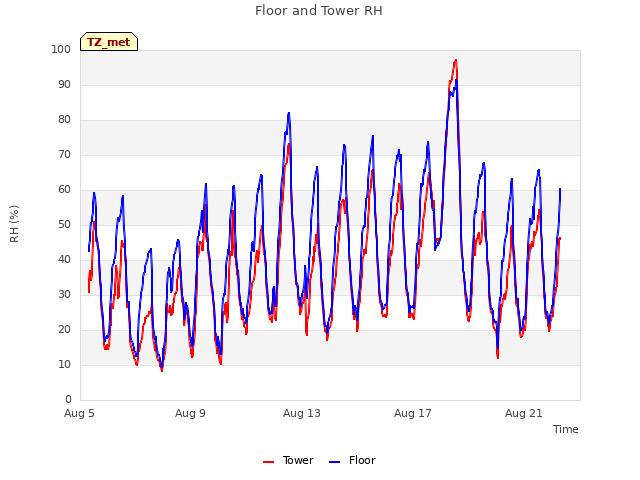Click the 'Time' x-axis title
The image size is (640, 480).
pyautogui.click(x=565, y=429)
